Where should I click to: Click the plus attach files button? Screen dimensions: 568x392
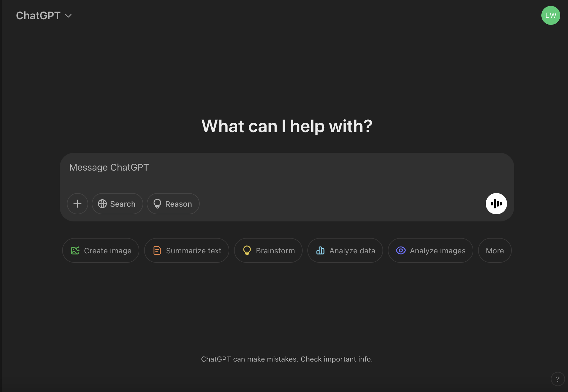tap(78, 204)
